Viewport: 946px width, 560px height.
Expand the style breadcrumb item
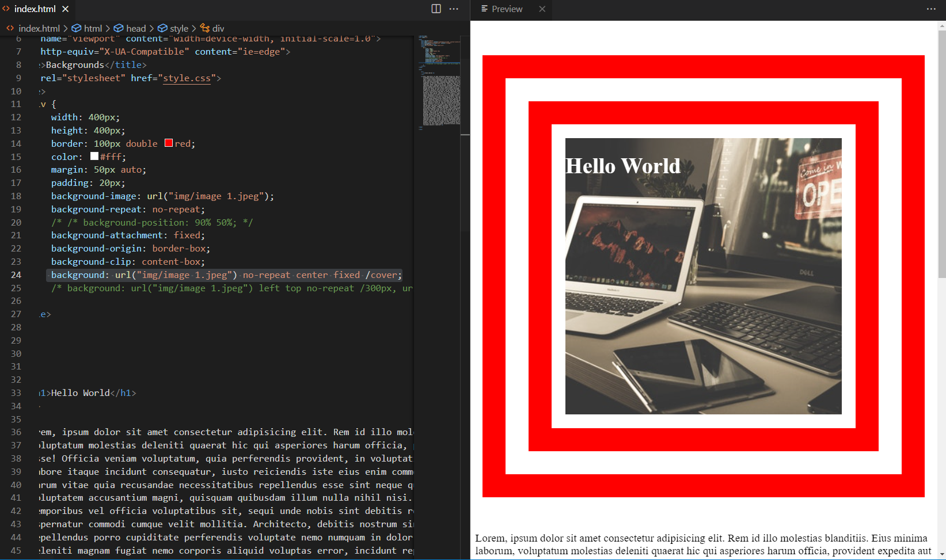click(178, 28)
